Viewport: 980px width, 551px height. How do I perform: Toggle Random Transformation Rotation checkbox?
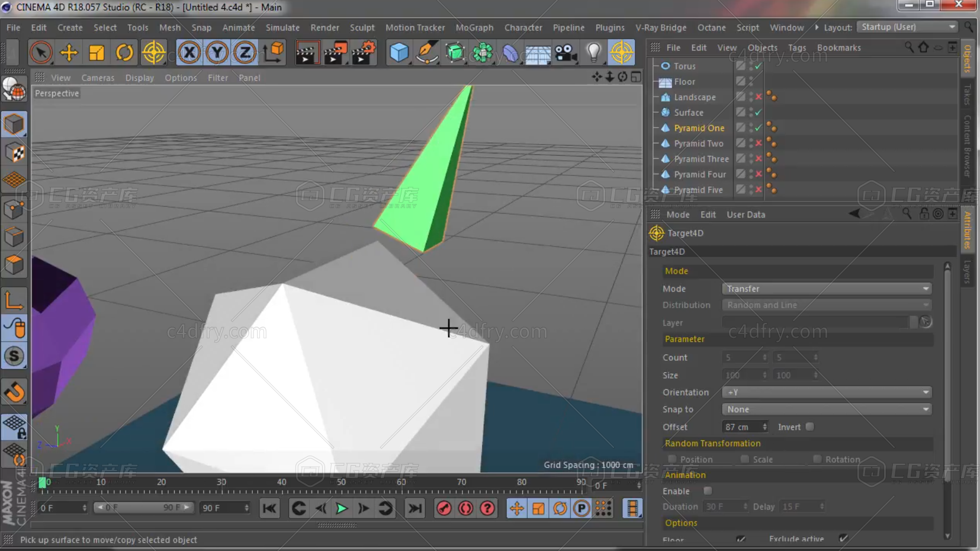click(817, 459)
